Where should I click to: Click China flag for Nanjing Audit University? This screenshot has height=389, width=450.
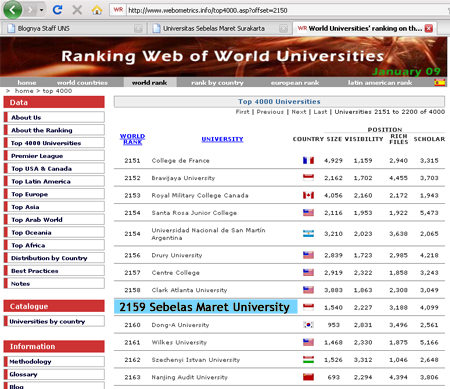(308, 377)
